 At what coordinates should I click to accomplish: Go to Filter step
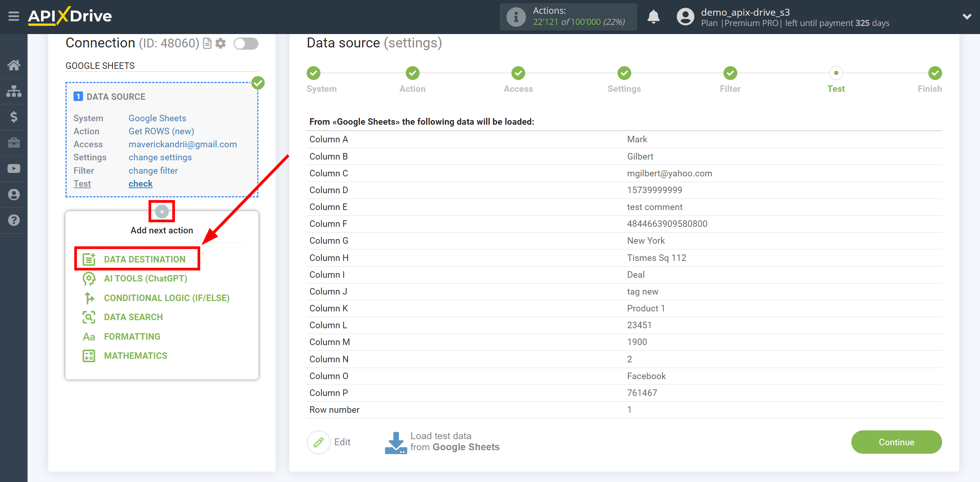[730, 73]
